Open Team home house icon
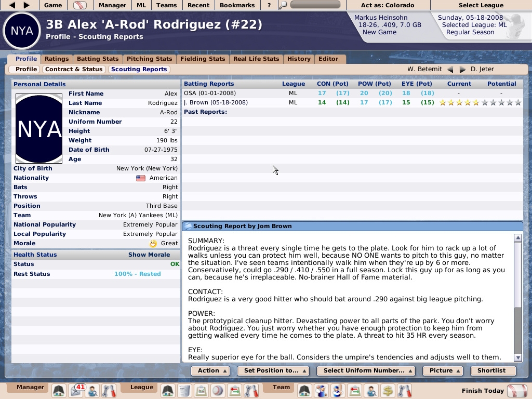The image size is (532, 399). click(304, 391)
